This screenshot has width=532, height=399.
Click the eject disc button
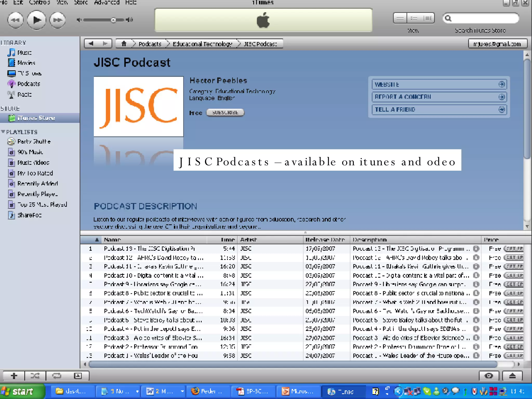[x=512, y=376]
